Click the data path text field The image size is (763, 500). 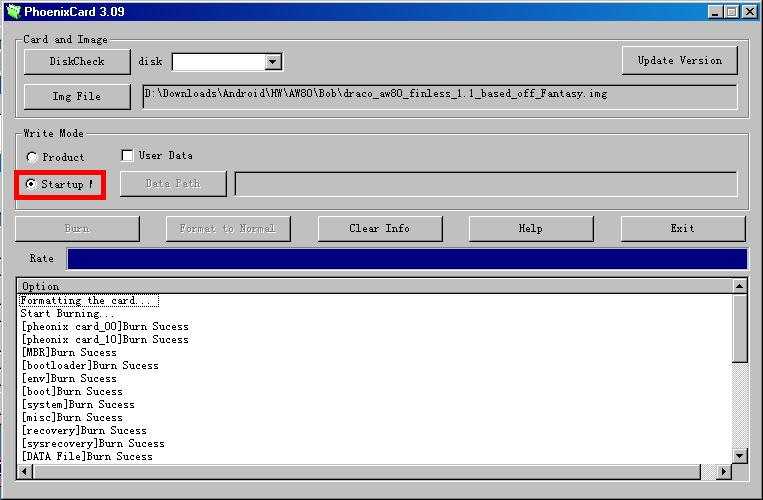point(486,184)
